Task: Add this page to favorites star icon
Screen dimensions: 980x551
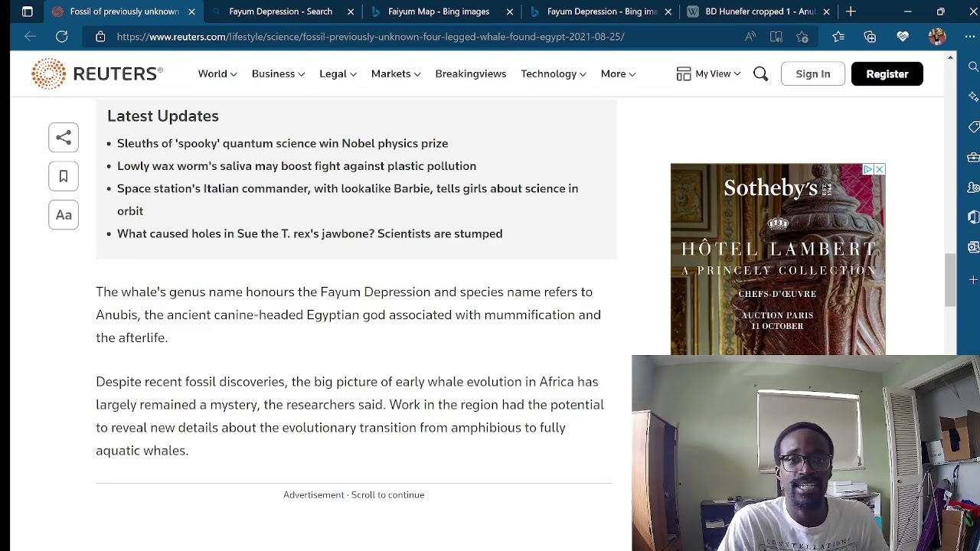Action: pyautogui.click(x=802, y=37)
